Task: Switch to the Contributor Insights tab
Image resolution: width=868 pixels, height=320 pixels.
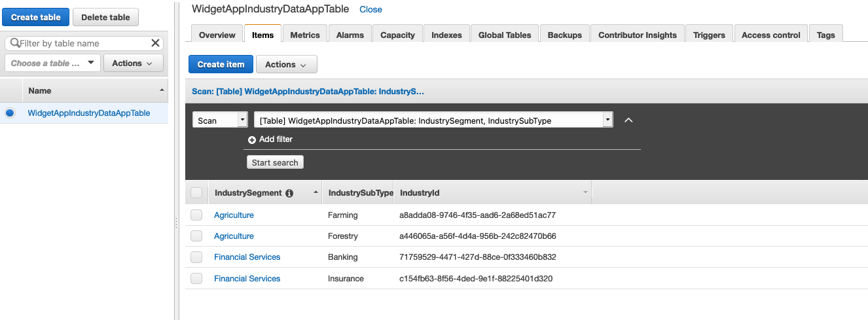Action: 638,35
